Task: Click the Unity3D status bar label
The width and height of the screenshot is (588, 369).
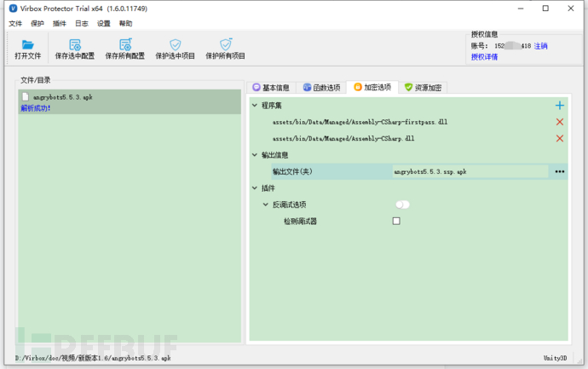Action: (555, 358)
